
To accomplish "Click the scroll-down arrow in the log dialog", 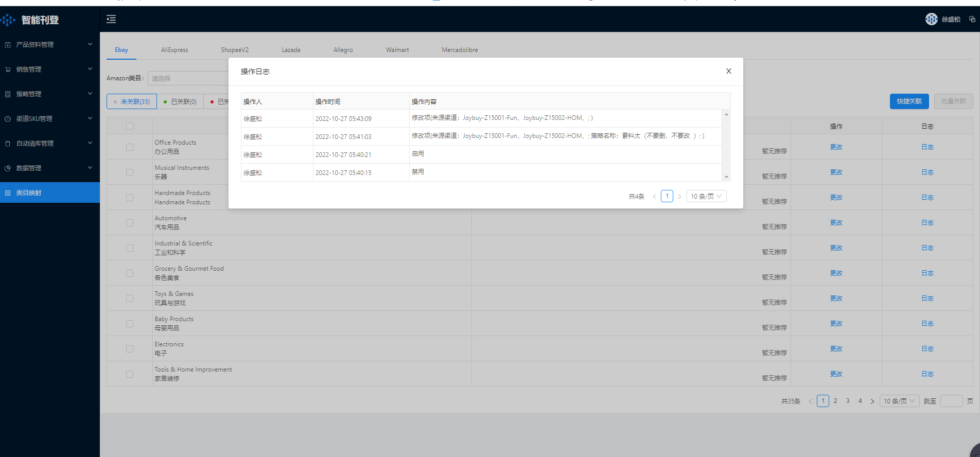I will click(x=726, y=177).
